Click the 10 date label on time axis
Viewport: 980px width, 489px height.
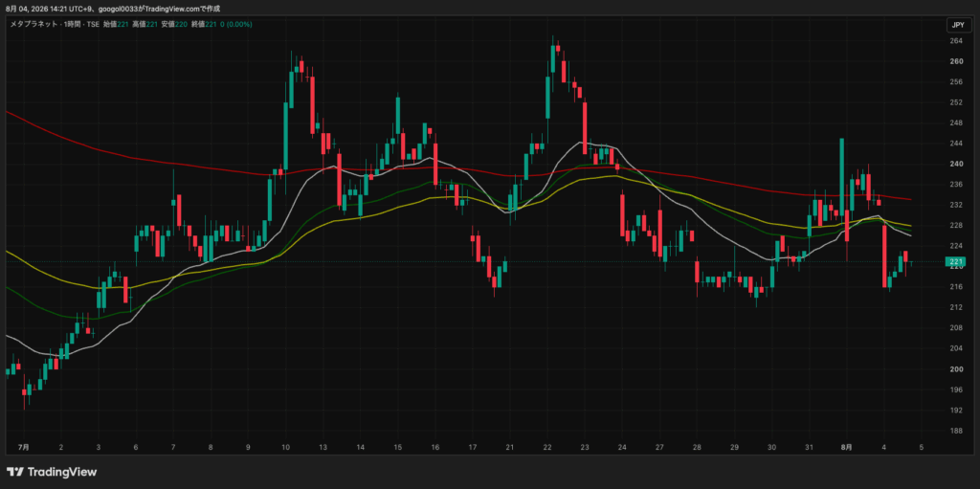click(x=285, y=448)
